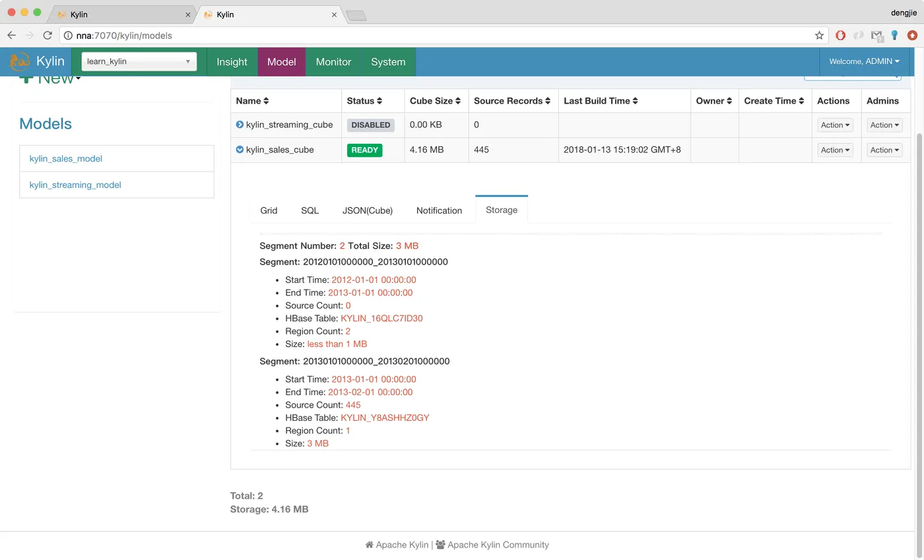Click the new browser tab button
The width and height of the screenshot is (924, 560).
pyautogui.click(x=356, y=15)
